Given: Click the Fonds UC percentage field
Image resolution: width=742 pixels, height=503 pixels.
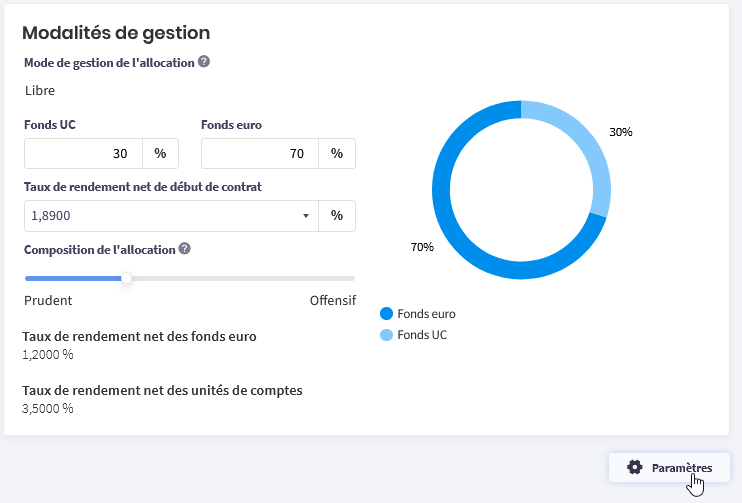Looking at the screenshot, I should point(83,153).
